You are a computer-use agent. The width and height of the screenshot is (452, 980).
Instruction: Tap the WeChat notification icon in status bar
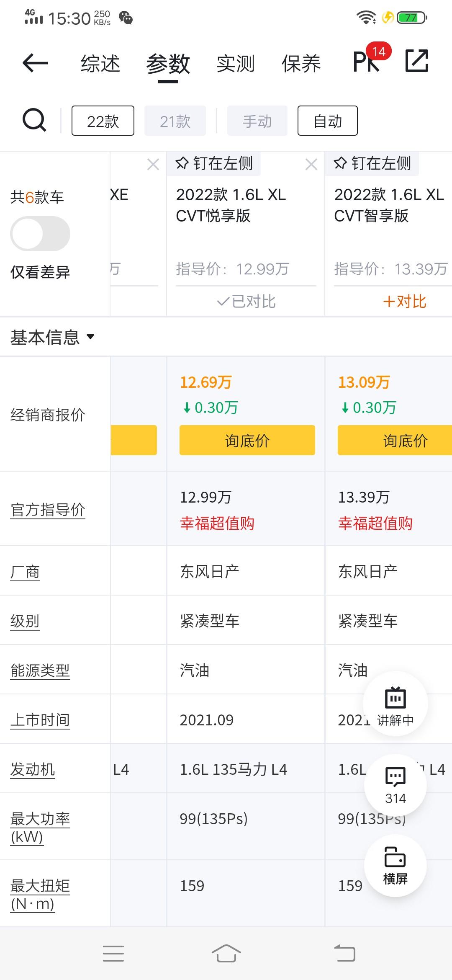pyautogui.click(x=126, y=18)
